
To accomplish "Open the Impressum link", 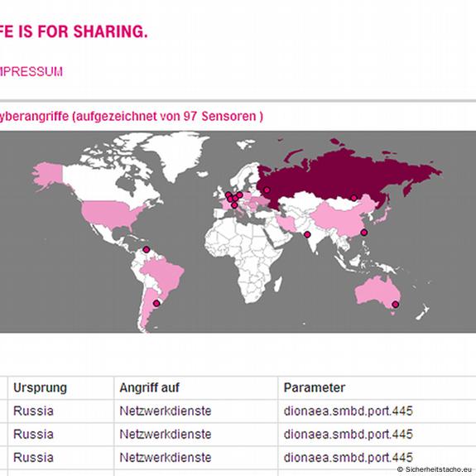I will pyautogui.click(x=31, y=72).
